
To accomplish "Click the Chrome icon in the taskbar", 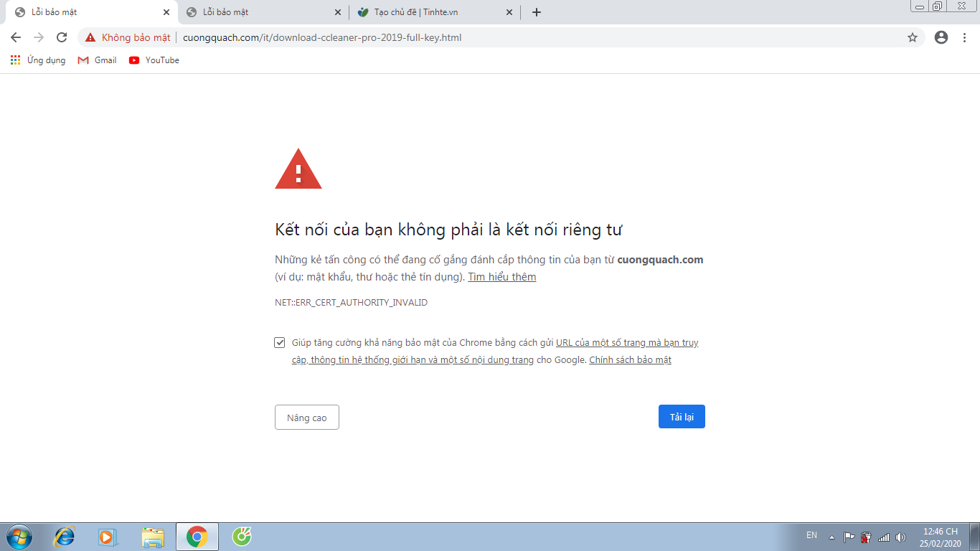I will click(197, 537).
